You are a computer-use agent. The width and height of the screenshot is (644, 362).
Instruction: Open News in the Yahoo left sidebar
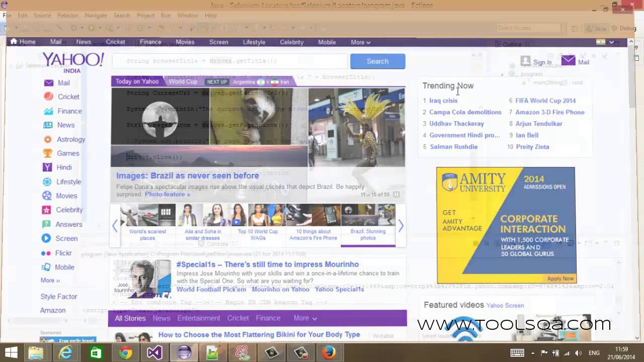pyautogui.click(x=59, y=125)
